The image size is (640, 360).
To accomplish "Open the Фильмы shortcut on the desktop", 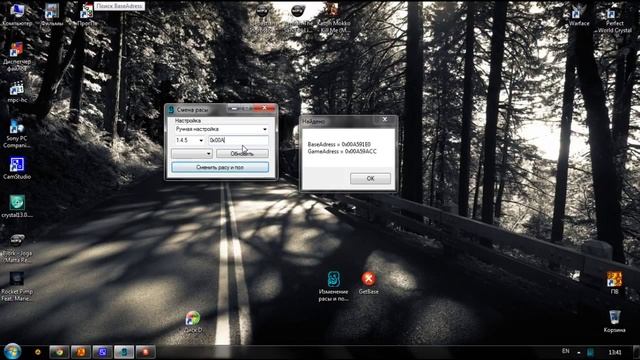I will pyautogui.click(x=52, y=14).
